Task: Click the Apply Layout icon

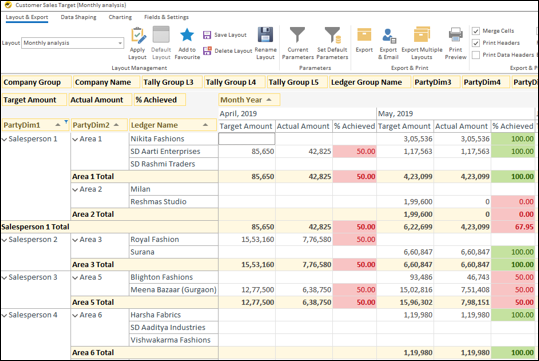Action: tap(138, 36)
